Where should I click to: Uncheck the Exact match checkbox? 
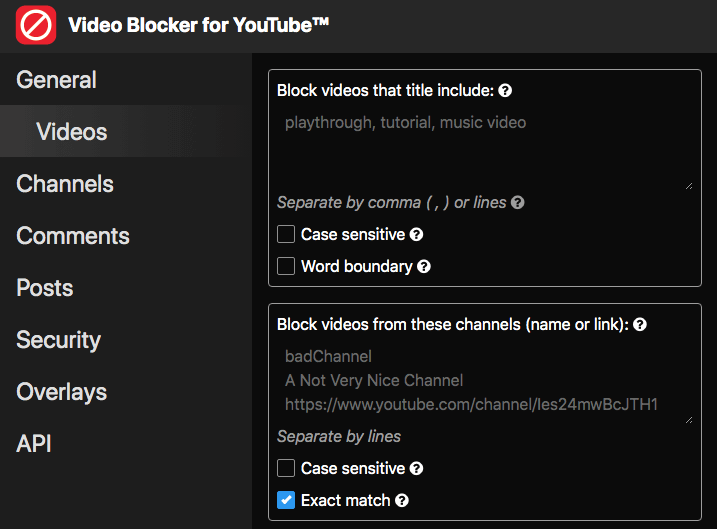click(x=286, y=500)
